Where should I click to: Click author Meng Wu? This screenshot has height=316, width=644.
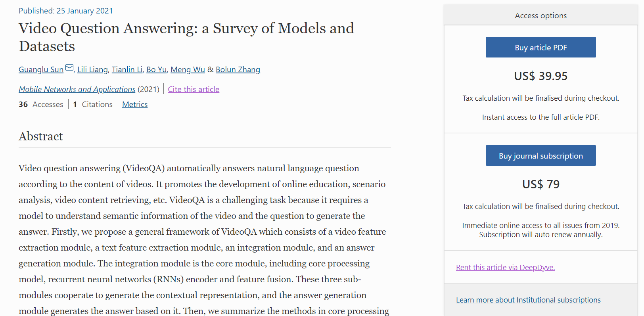click(x=188, y=69)
